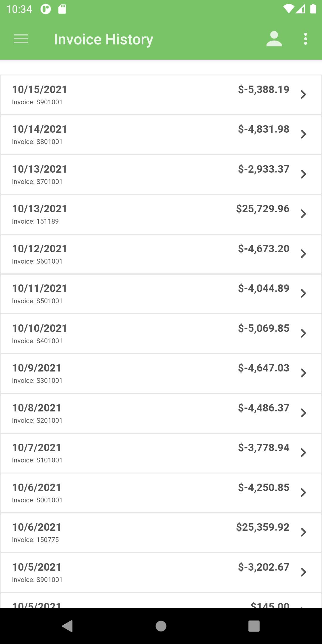
Task: Open invoice S701001 dated 10/13/2021
Action: pyautogui.click(x=161, y=175)
